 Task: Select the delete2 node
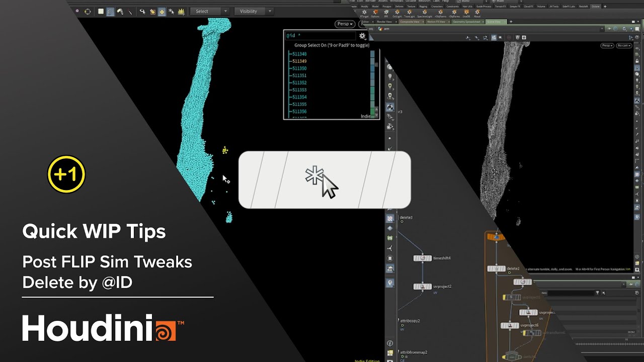(496, 268)
